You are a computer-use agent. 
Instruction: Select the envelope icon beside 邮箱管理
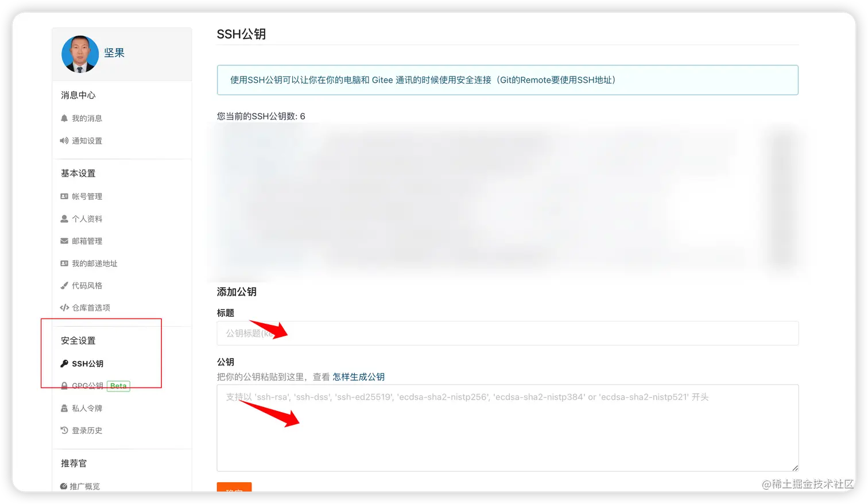tap(64, 241)
